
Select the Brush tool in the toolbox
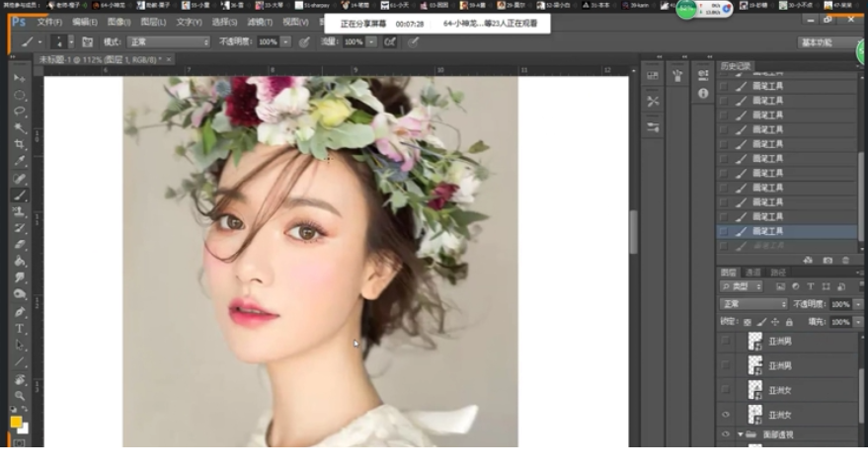20,195
